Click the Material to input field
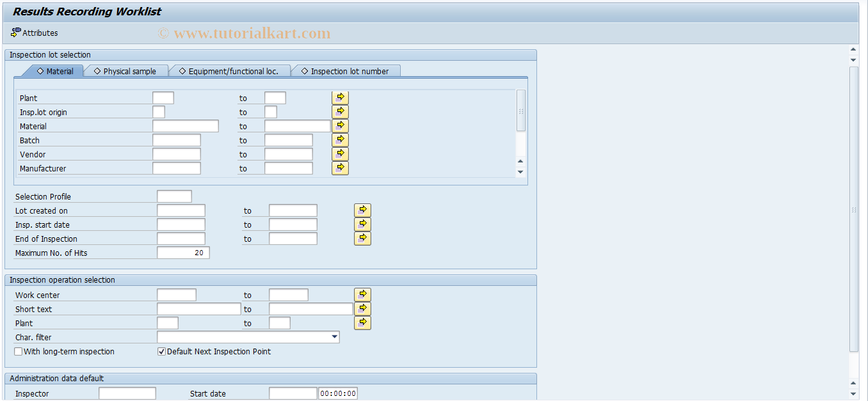 (x=298, y=126)
